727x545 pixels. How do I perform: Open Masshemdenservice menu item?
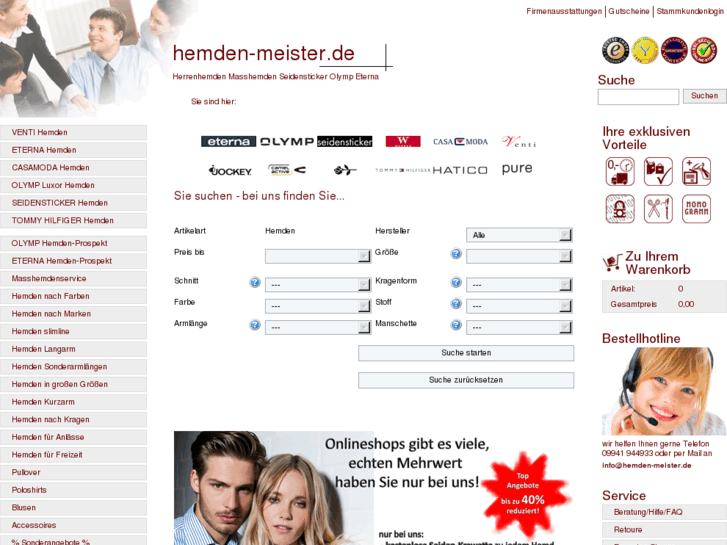73,279
